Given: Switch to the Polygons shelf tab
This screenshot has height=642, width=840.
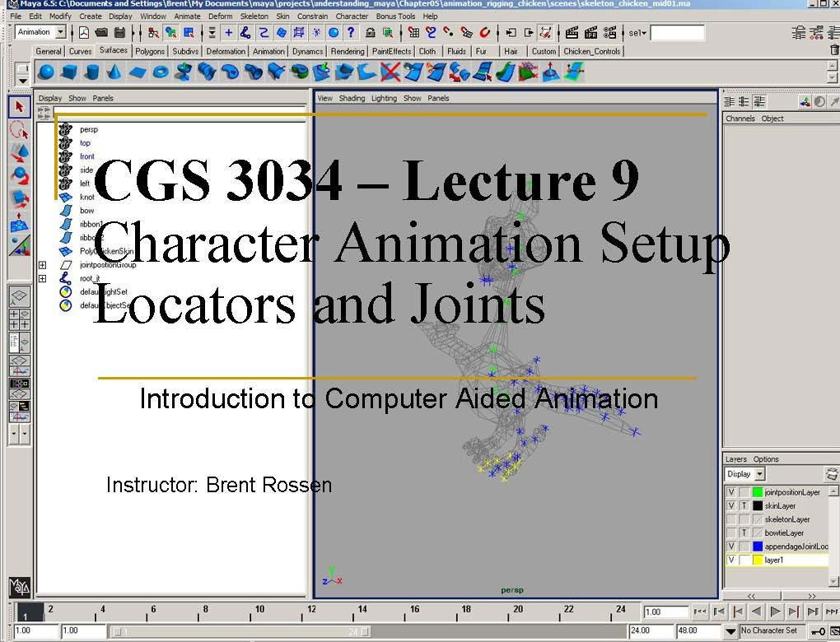Looking at the screenshot, I should (149, 51).
